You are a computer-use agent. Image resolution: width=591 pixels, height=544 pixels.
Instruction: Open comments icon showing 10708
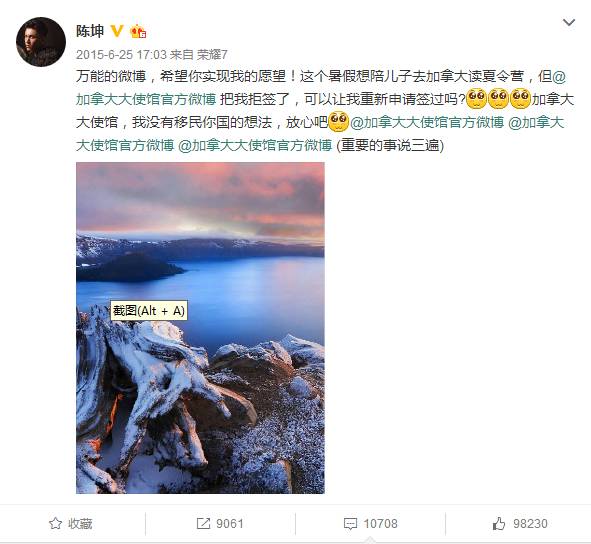pos(350,524)
